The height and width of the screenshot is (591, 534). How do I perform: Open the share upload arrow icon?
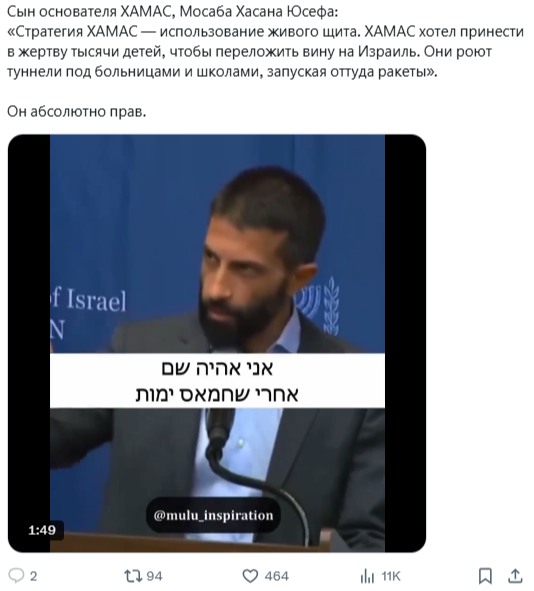(515, 576)
